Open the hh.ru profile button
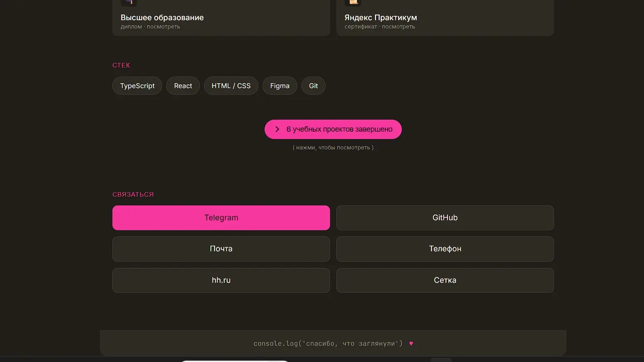This screenshot has height=362, width=644. pyautogui.click(x=221, y=280)
